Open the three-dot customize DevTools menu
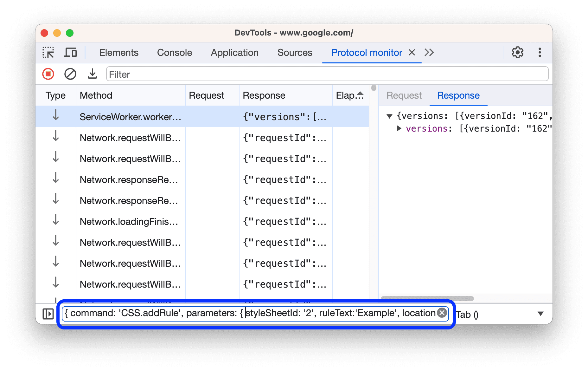The image size is (588, 371). (540, 52)
